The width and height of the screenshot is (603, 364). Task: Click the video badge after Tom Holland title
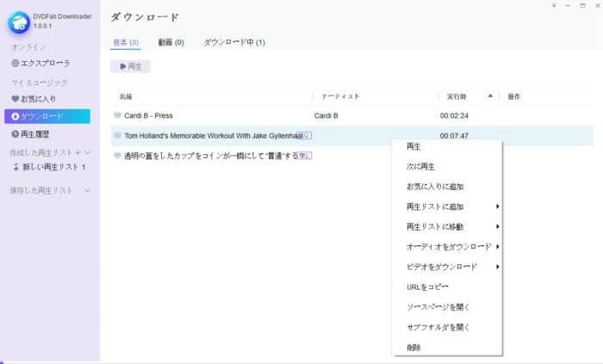pos(307,136)
